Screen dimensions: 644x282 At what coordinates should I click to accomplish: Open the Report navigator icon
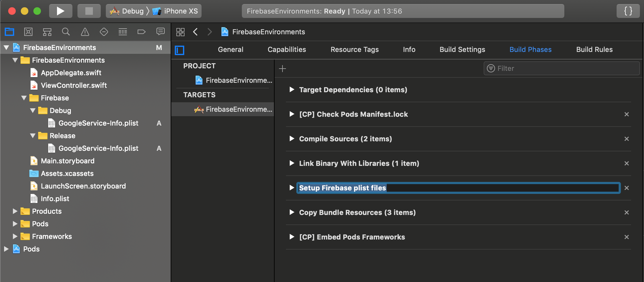[x=161, y=32]
